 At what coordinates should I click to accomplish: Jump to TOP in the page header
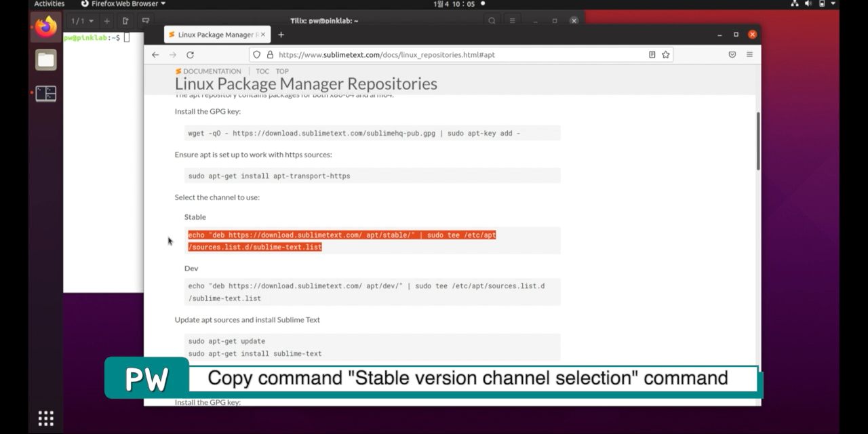282,71
